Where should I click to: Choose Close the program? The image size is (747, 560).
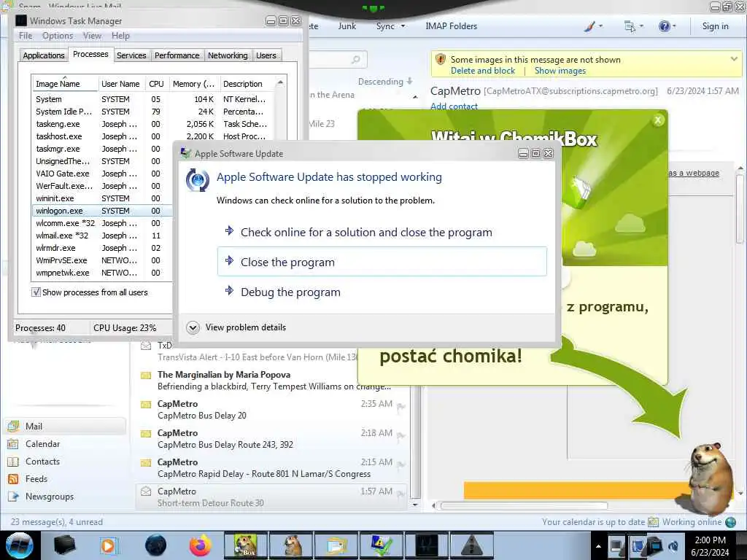pyautogui.click(x=382, y=262)
